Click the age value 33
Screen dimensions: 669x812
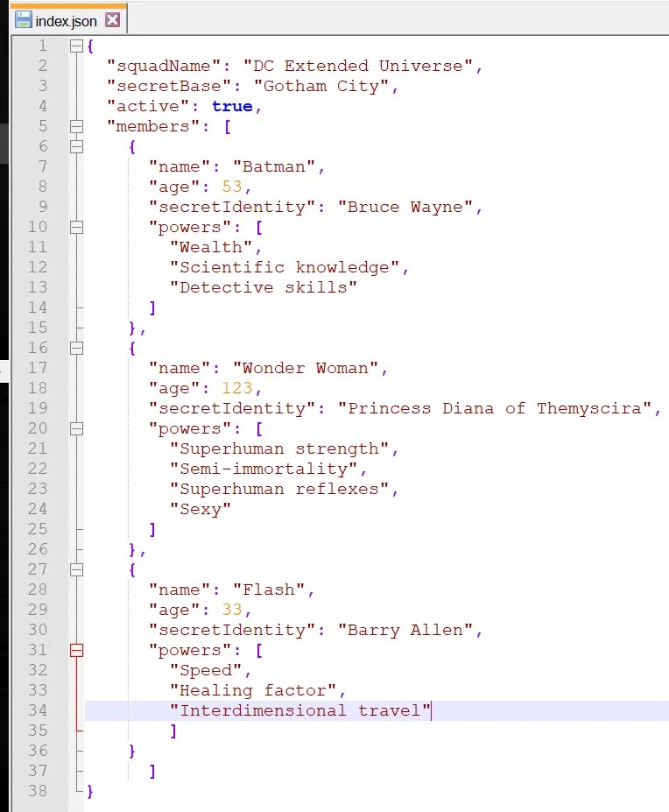pos(232,610)
